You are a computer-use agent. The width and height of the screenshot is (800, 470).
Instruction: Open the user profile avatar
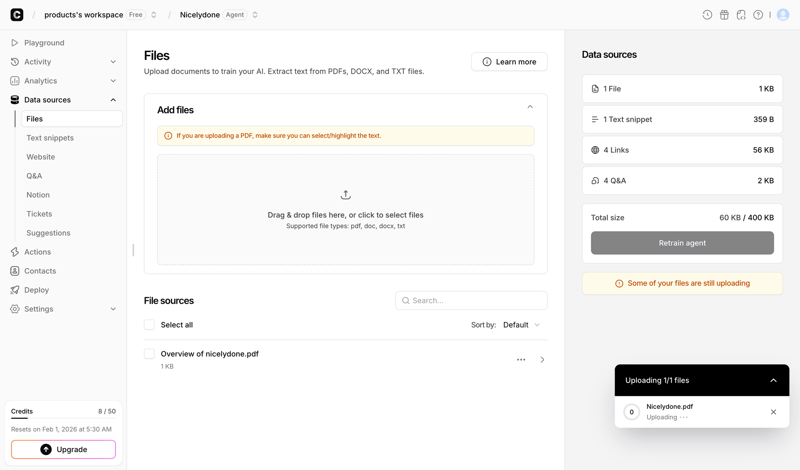pyautogui.click(x=783, y=15)
